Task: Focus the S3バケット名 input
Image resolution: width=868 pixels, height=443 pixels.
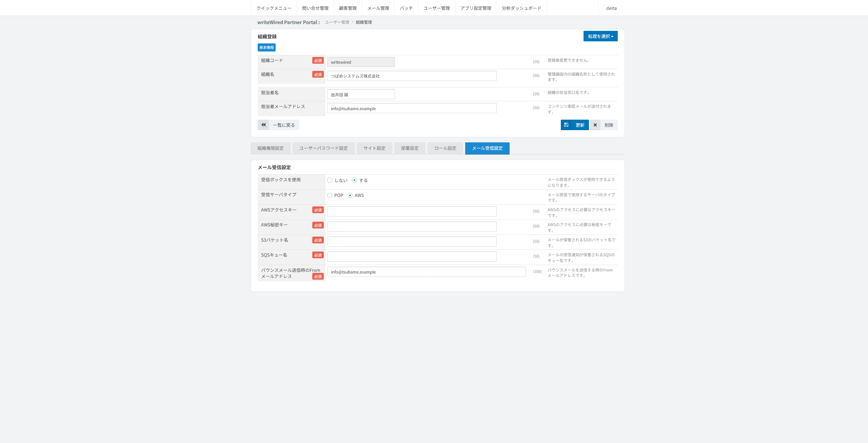Action: [412, 242]
